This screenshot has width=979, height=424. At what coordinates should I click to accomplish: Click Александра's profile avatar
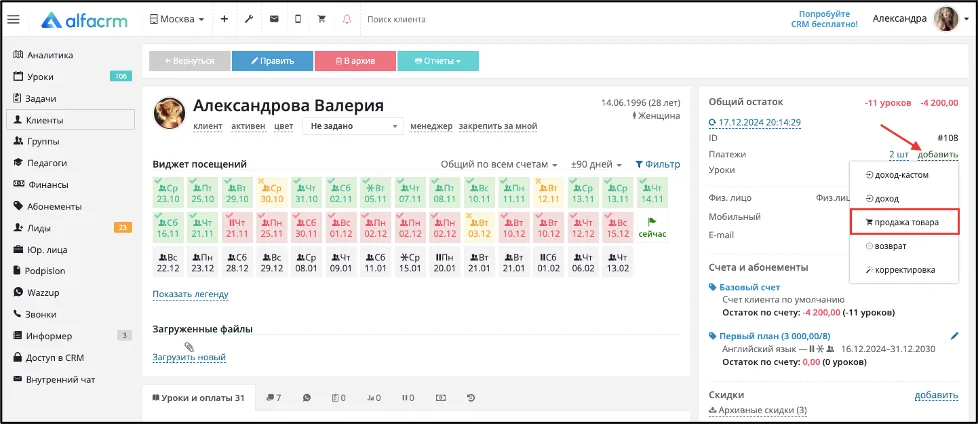tap(946, 19)
